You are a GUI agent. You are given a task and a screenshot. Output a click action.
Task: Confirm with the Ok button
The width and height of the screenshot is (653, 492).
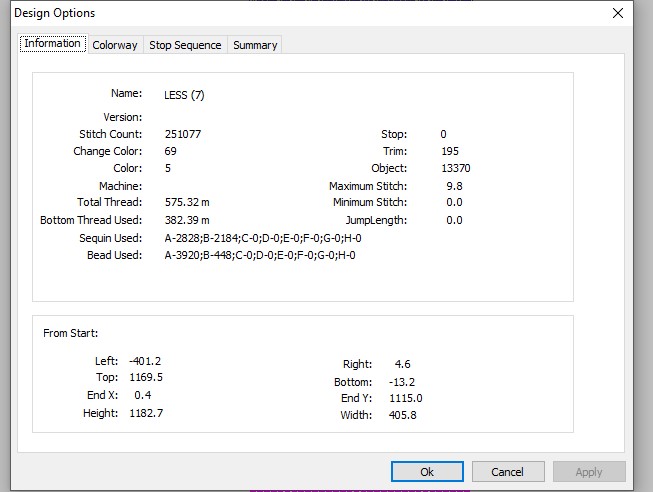click(427, 472)
